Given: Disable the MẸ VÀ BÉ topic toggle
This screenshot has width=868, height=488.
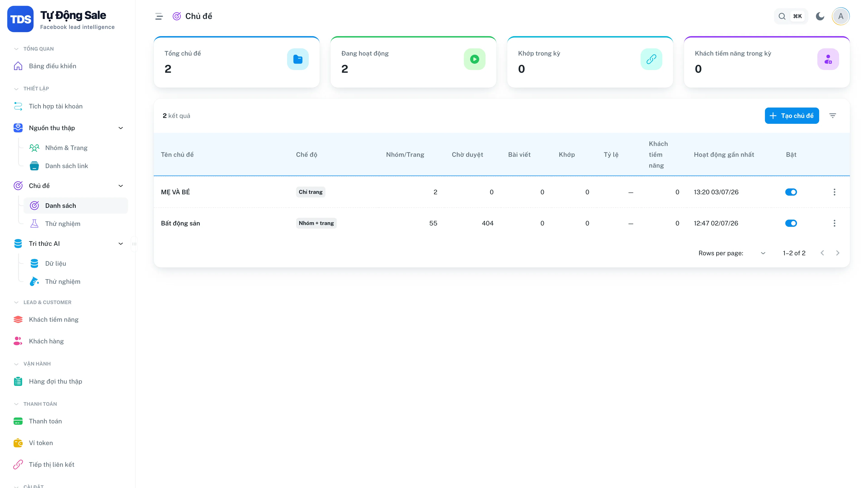Looking at the screenshot, I should 791,192.
